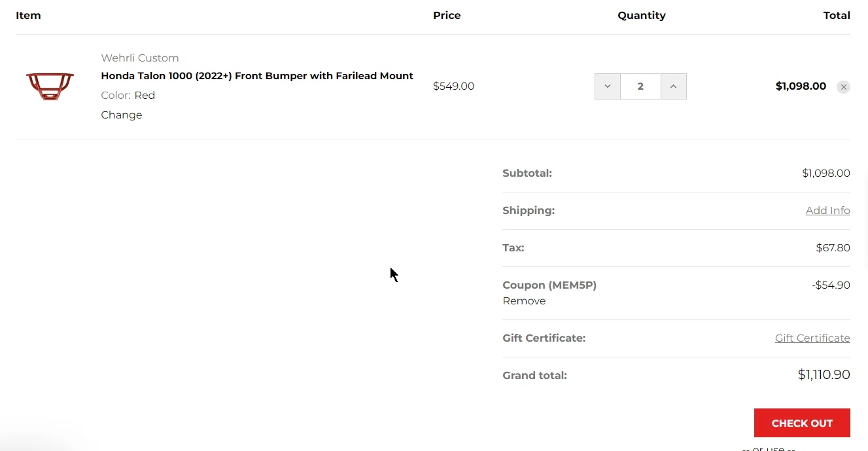The height and width of the screenshot is (451, 868).
Task: Click the Quantity column header
Action: (642, 16)
